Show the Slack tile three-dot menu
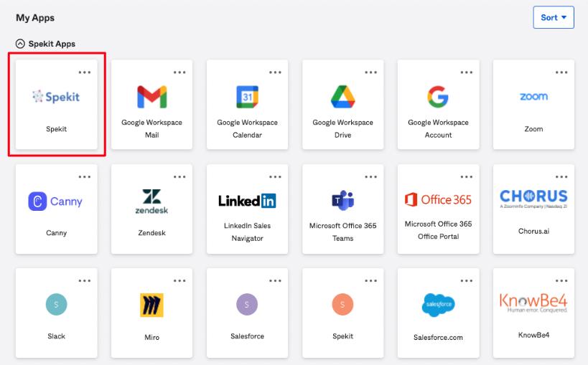The width and height of the screenshot is (588, 365). tap(85, 280)
